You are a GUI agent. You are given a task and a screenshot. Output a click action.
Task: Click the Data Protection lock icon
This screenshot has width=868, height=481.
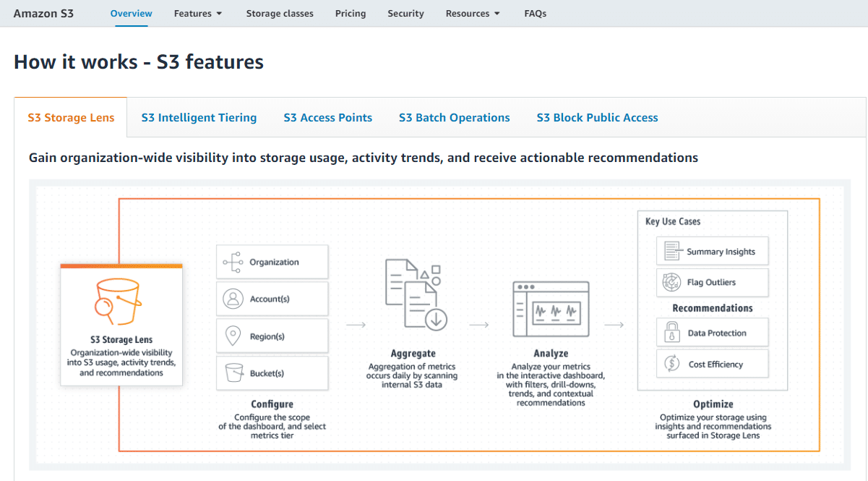pyautogui.click(x=671, y=332)
